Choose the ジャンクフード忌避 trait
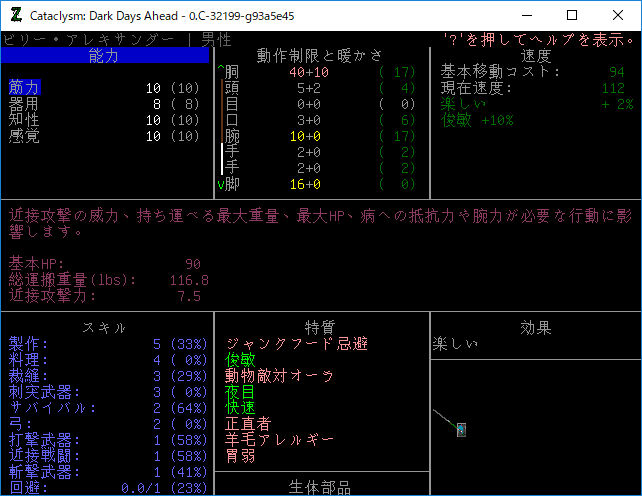This screenshot has height=496, width=642. pyautogui.click(x=297, y=344)
